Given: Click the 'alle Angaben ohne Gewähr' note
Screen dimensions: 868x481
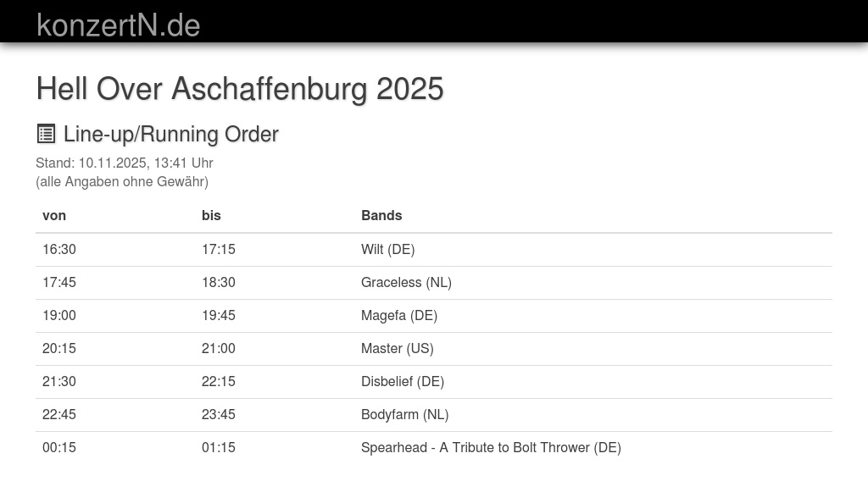Looking at the screenshot, I should pos(122,181).
